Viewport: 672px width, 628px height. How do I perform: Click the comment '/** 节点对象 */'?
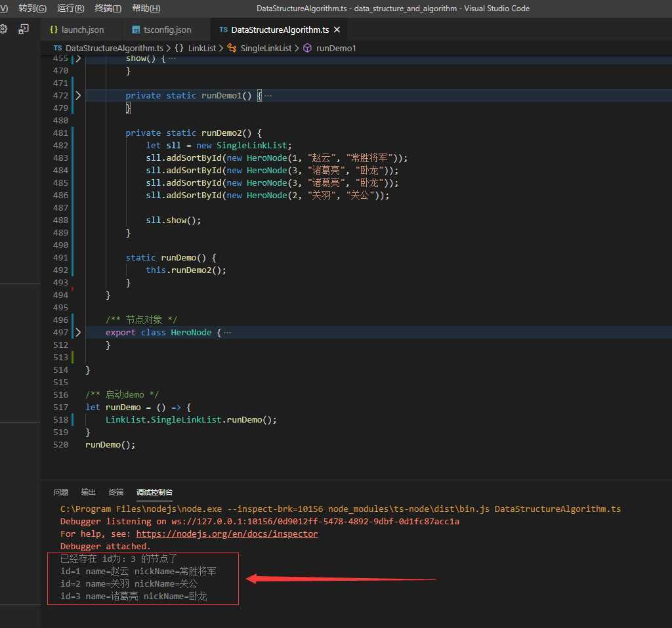[141, 320]
